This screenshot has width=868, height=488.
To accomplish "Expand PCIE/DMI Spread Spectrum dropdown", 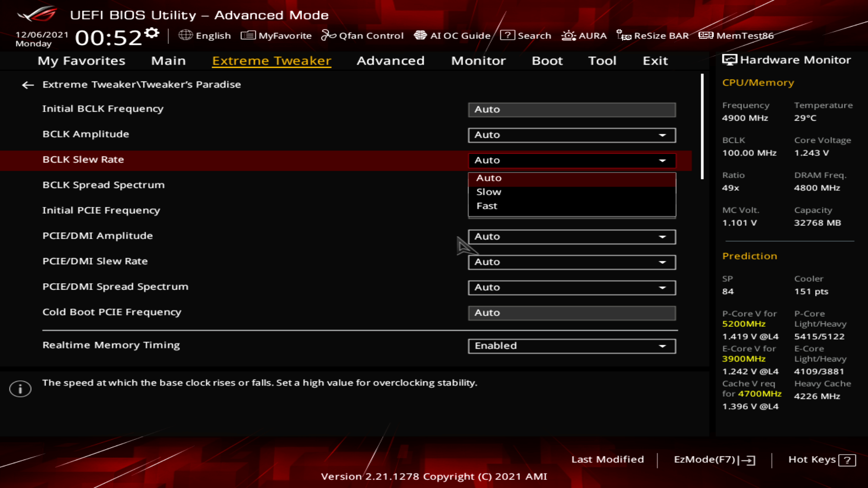I will [571, 288].
